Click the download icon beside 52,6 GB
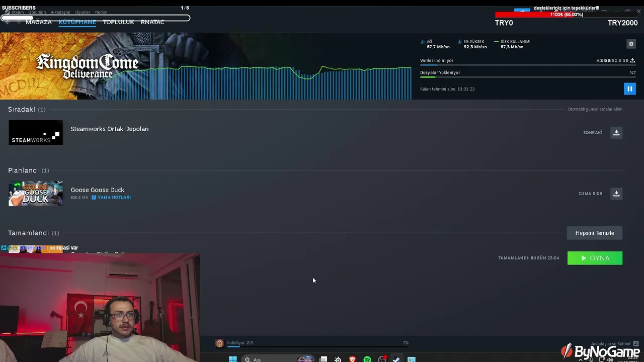 pos(632,60)
